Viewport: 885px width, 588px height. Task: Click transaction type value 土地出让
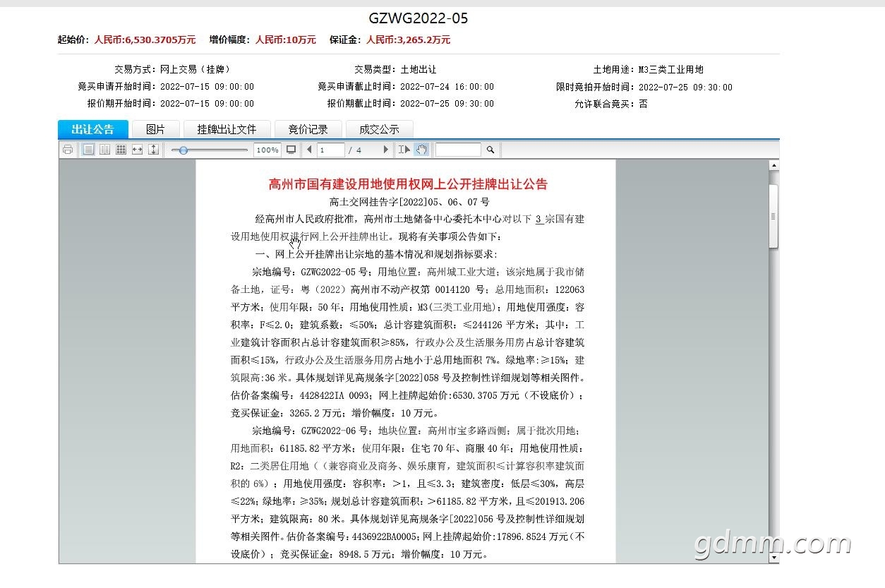pyautogui.click(x=419, y=70)
